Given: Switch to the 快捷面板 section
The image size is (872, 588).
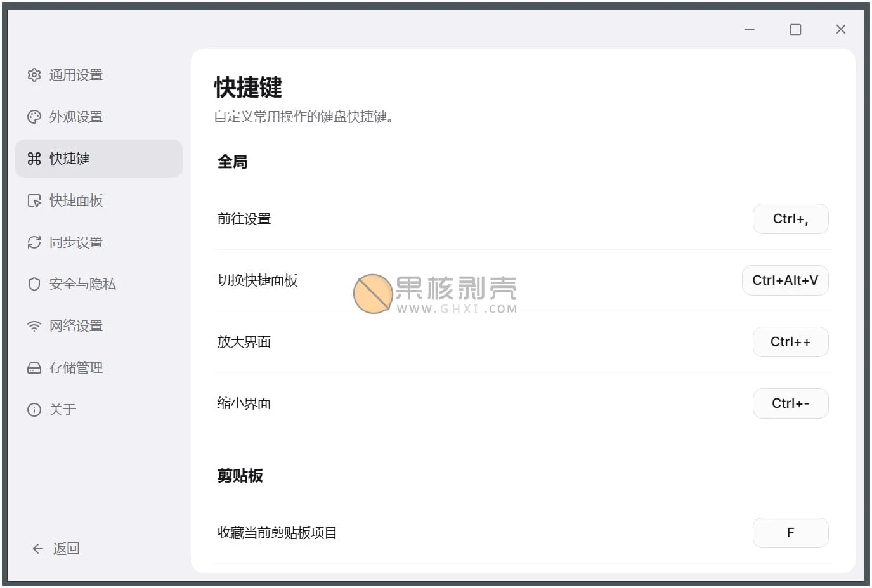Looking at the screenshot, I should click(x=99, y=200).
